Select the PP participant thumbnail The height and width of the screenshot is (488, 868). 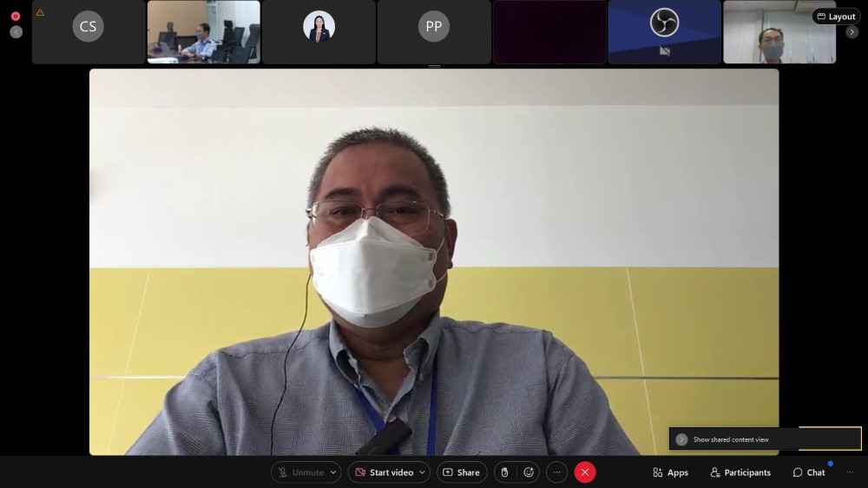tap(434, 31)
